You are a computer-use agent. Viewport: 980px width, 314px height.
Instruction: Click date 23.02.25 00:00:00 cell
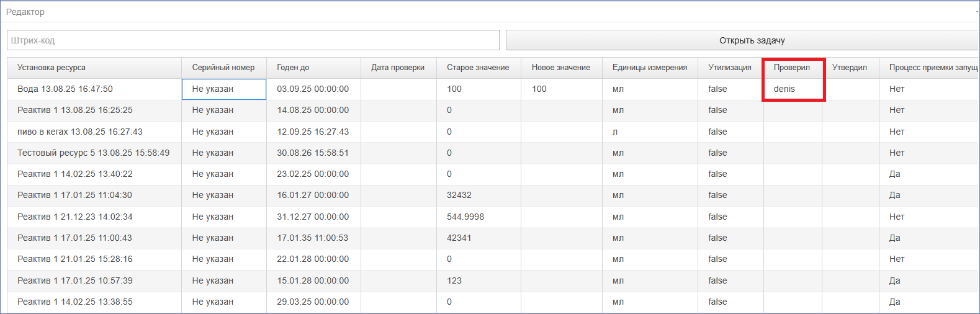point(313,174)
